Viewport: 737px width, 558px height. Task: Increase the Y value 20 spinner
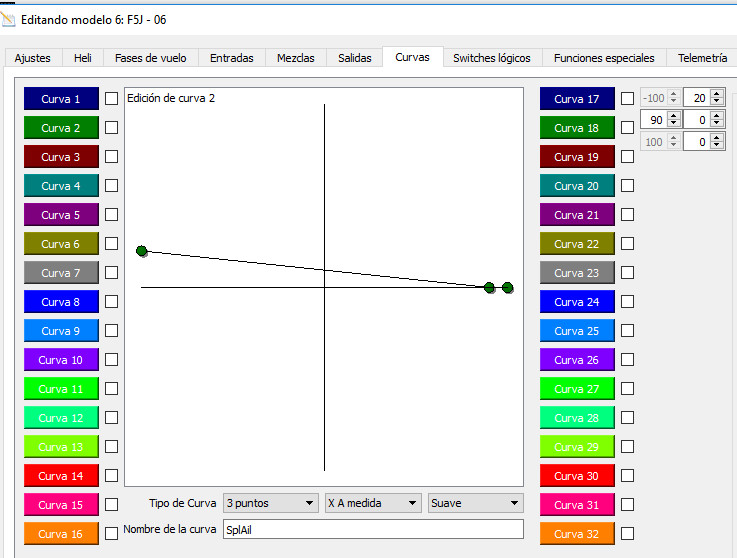(717, 94)
